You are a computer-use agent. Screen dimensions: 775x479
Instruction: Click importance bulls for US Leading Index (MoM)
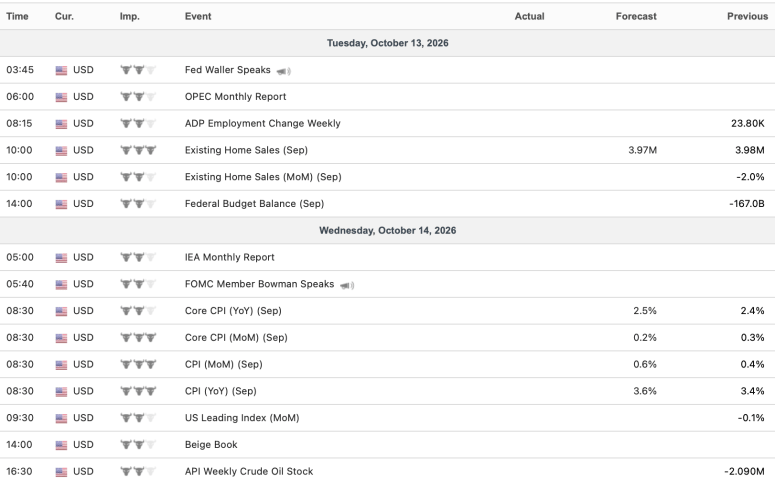138,418
